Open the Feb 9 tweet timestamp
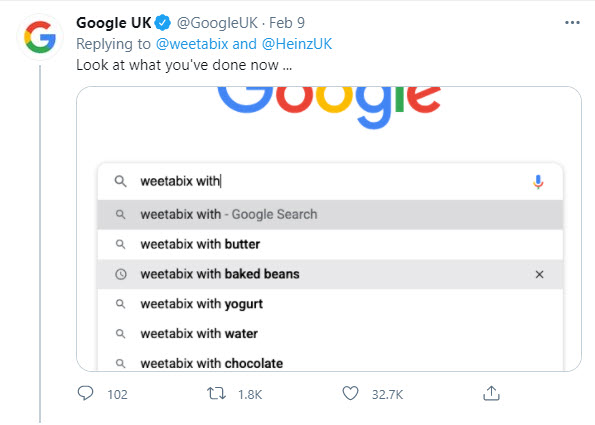 [x=287, y=23]
